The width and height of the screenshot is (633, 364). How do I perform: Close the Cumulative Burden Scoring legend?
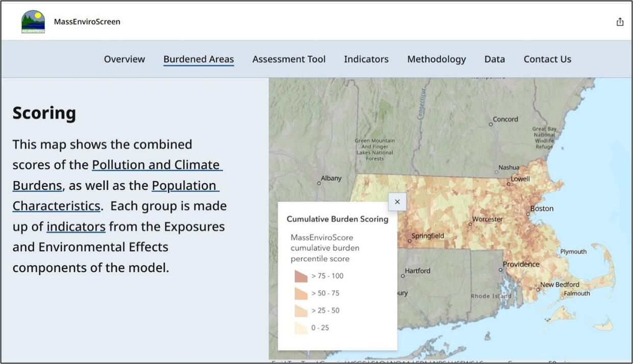pos(397,202)
